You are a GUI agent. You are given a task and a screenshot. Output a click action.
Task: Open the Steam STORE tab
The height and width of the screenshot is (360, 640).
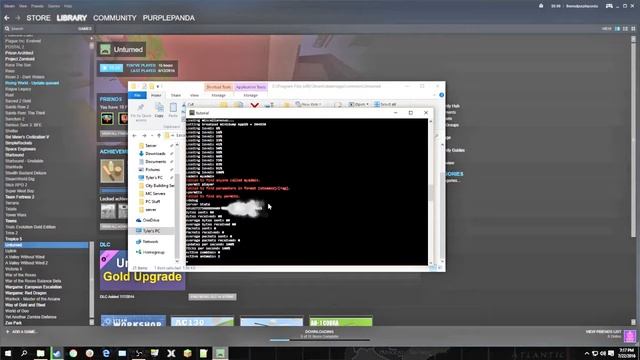coord(38,18)
